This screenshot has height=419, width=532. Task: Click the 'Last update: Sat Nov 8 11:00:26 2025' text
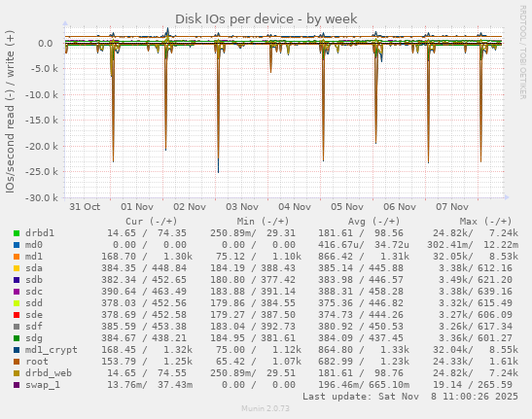(410, 397)
